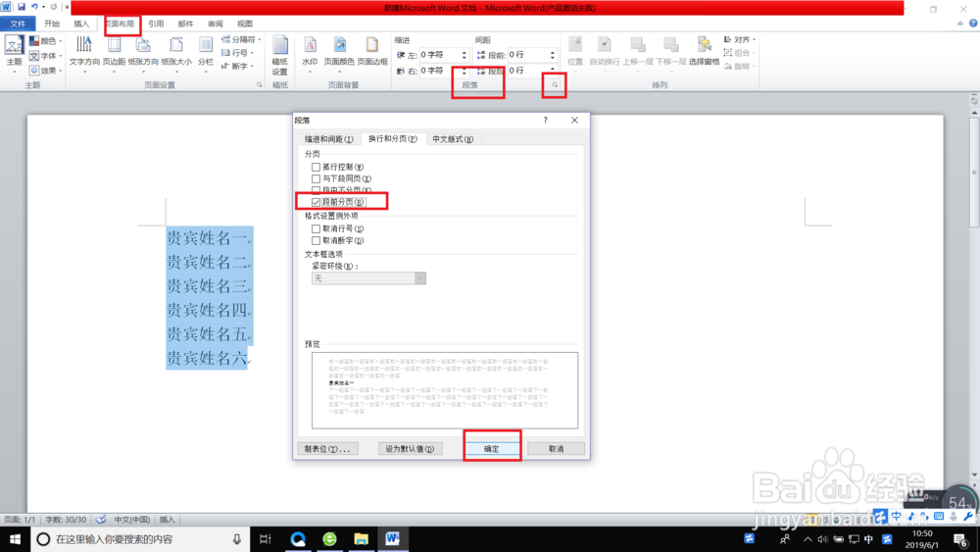Open the 旋转 rotate dropdown
Screen dimensions: 980x552
point(739,67)
